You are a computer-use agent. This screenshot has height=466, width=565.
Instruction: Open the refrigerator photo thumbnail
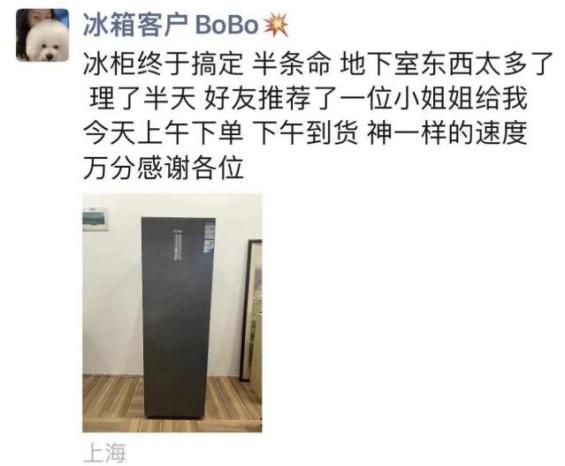[x=172, y=313]
